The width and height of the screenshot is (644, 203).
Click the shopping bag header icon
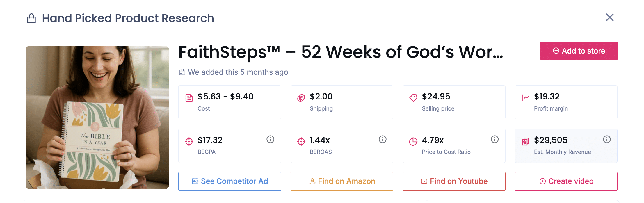click(x=31, y=18)
